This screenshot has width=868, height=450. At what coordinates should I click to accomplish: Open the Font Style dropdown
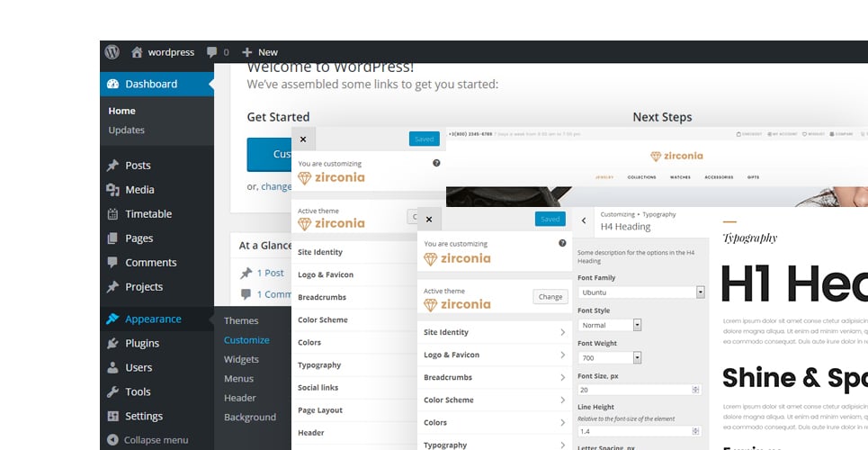(x=610, y=325)
